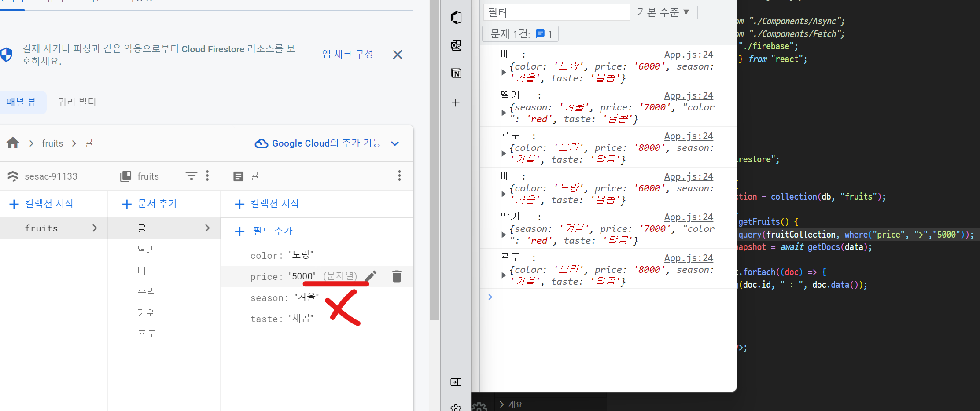Click the Outlook sidebar icon

tap(456, 45)
